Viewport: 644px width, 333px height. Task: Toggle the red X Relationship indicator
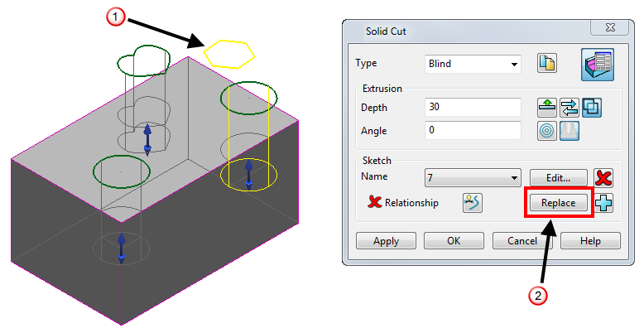pos(375,202)
